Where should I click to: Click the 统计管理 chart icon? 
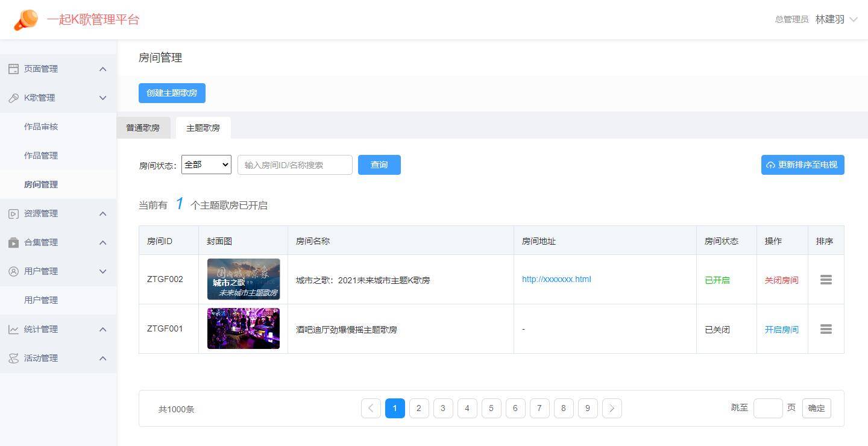point(13,329)
